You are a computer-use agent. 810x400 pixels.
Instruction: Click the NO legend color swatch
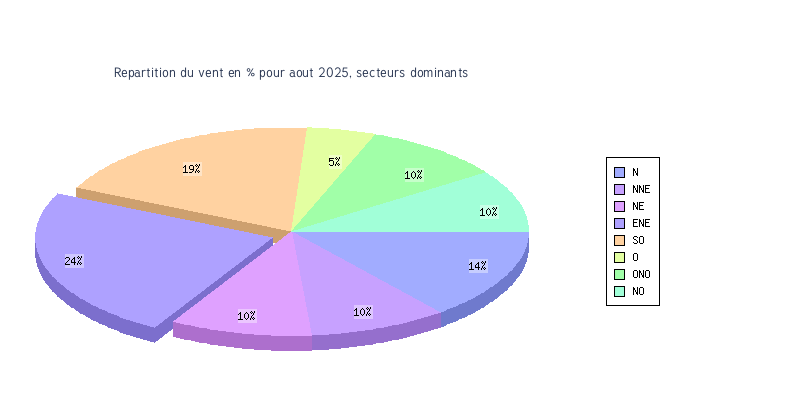coord(619,291)
